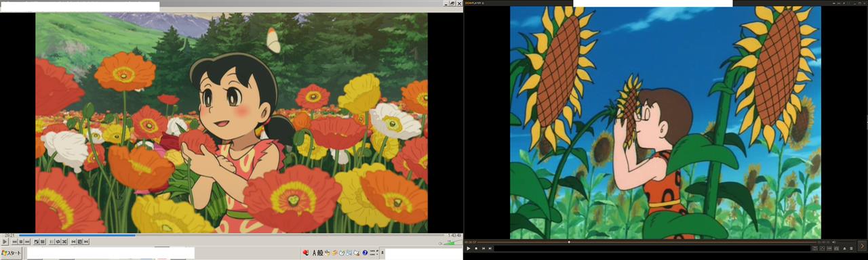Open the Start menu

(x=12, y=253)
